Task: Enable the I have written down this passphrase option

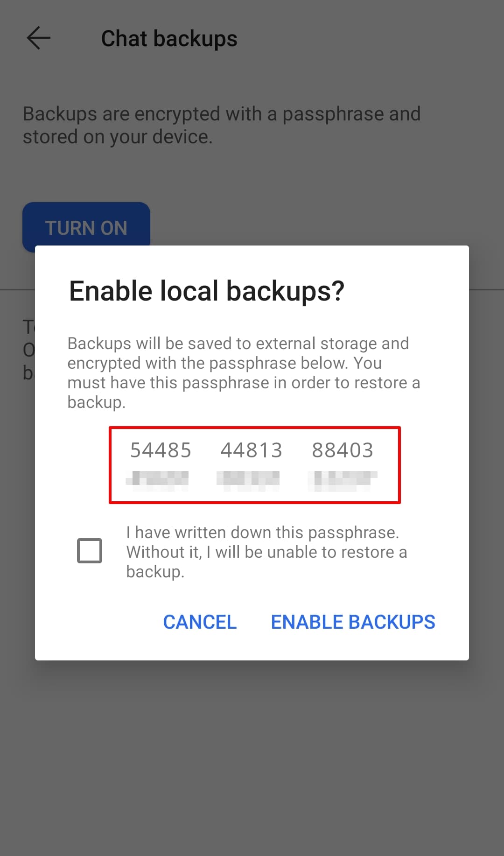Action: [90, 551]
